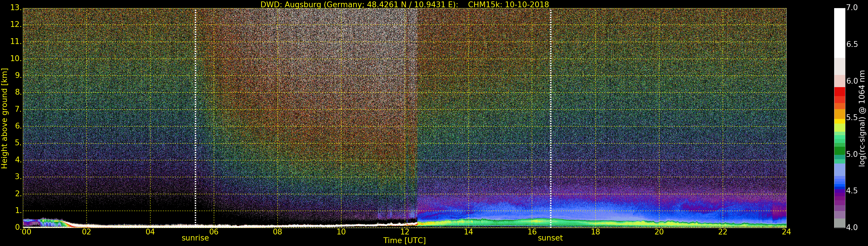Click the plot title 'DWD: Augsburg' text
This screenshot has height=246, width=868.
pyautogui.click(x=290, y=4)
